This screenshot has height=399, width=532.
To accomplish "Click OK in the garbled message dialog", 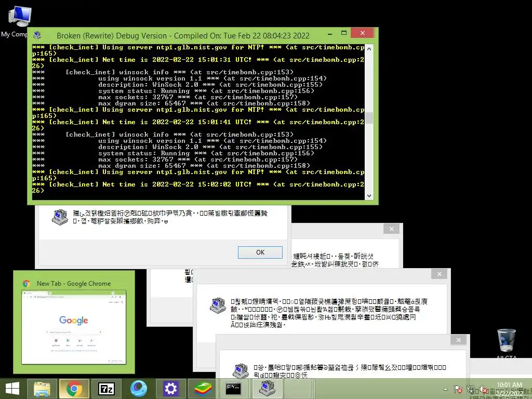I will 260,252.
